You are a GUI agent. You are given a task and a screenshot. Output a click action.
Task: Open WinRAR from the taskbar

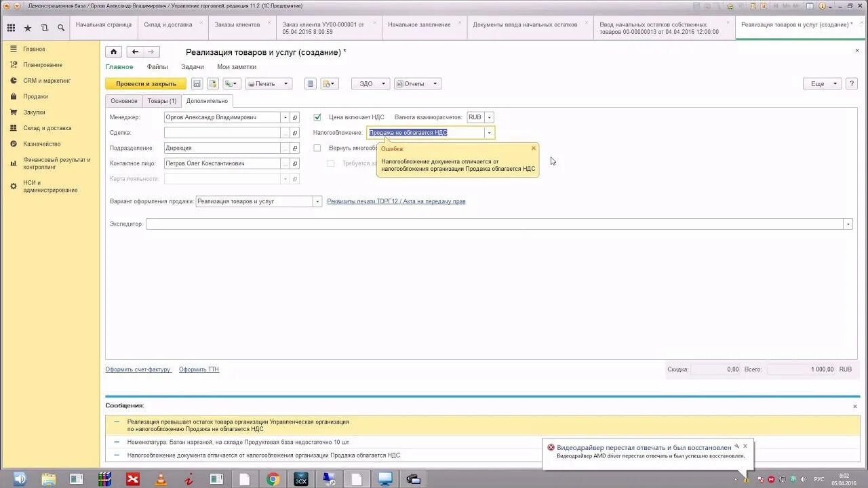coord(104,479)
